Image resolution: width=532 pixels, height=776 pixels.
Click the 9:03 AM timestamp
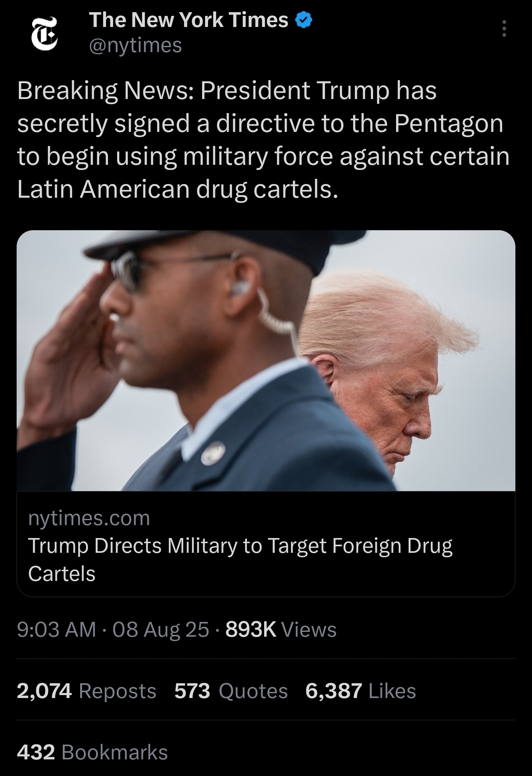tap(56, 629)
